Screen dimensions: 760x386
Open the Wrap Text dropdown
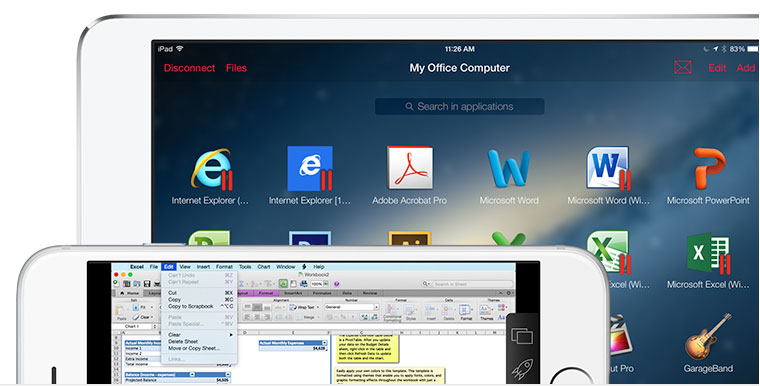coord(305,307)
